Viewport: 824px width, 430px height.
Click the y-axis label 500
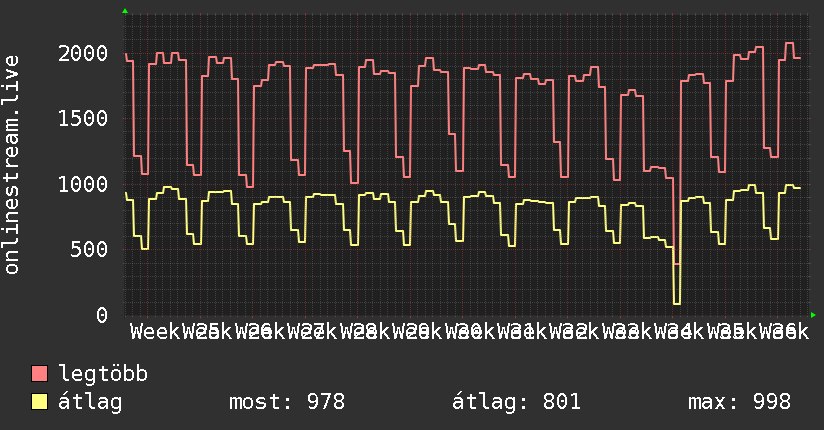click(89, 249)
